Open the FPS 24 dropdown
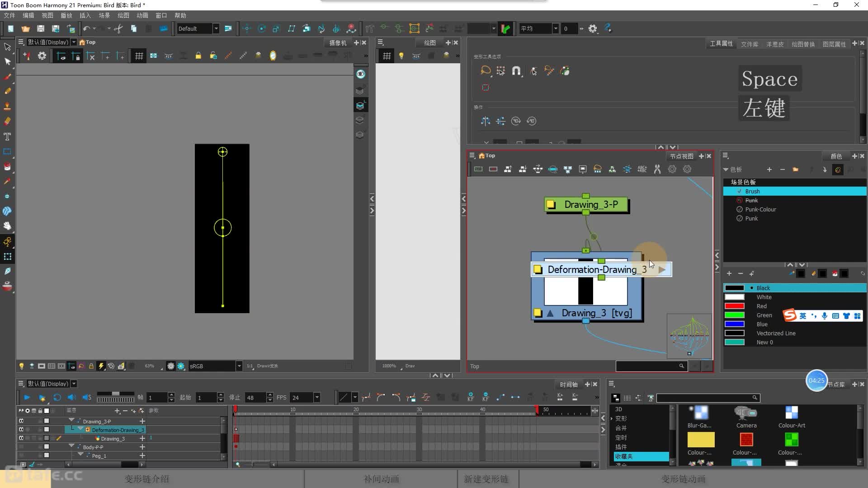This screenshot has height=488, width=868. pos(317,398)
